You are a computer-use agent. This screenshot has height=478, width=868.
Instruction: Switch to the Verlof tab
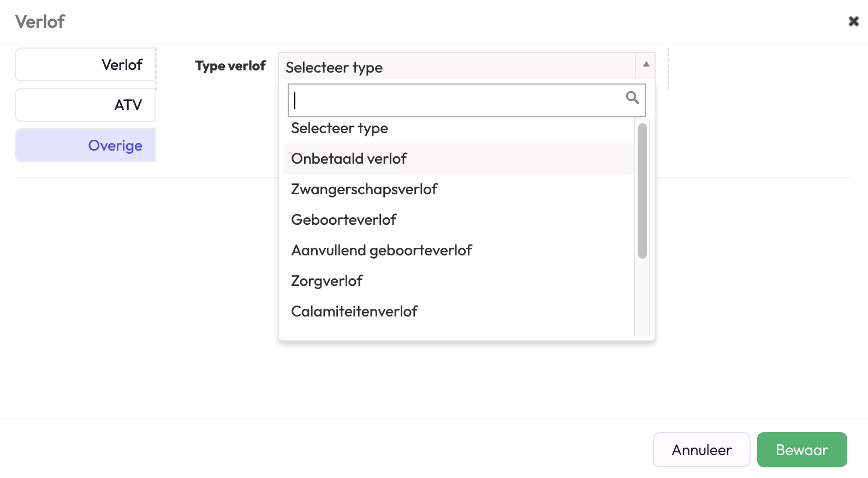click(x=86, y=64)
